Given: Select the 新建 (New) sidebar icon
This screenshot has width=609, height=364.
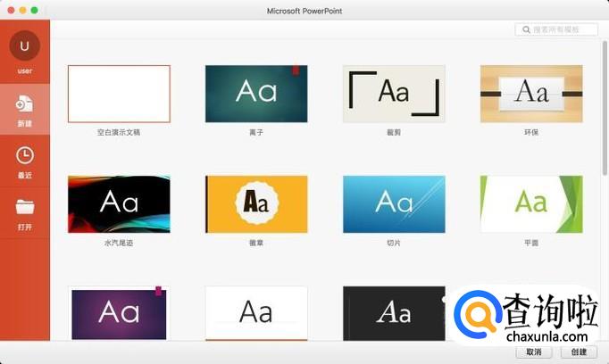Looking at the screenshot, I should pos(24,103).
